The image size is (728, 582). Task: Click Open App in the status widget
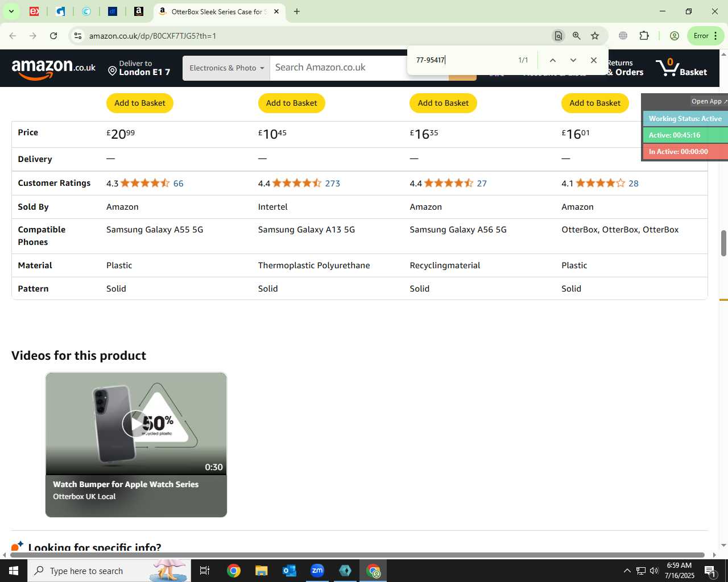click(x=709, y=101)
